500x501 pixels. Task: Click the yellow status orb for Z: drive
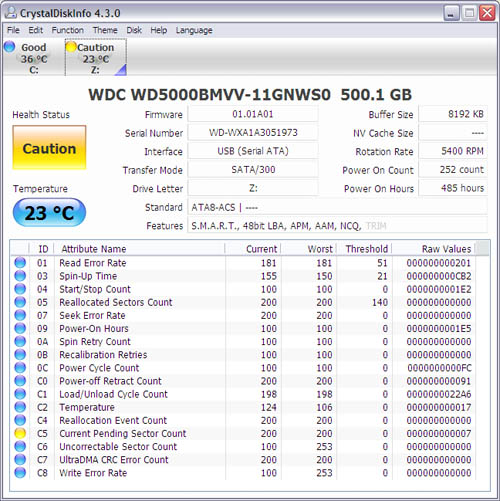(x=71, y=47)
